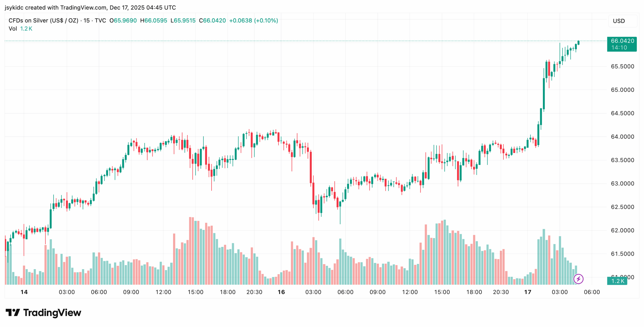Click the green 1.2K volume axis label
This screenshot has width=644, height=327.
[x=618, y=281]
